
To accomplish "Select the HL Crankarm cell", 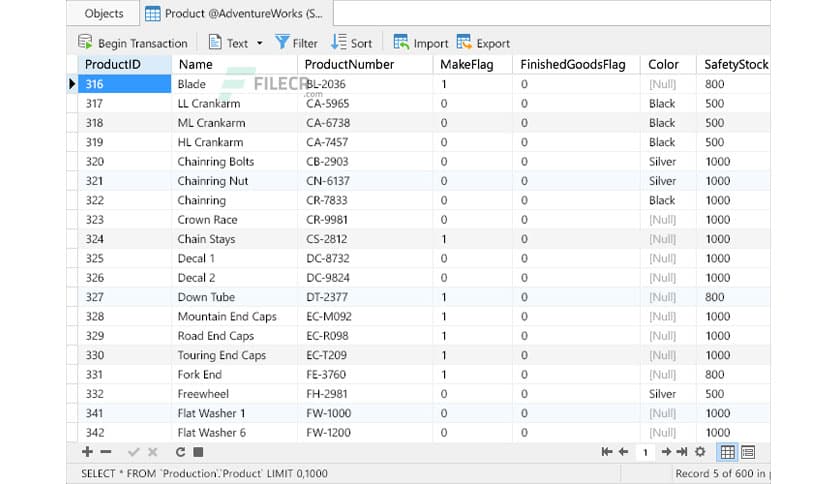I will (x=235, y=142).
